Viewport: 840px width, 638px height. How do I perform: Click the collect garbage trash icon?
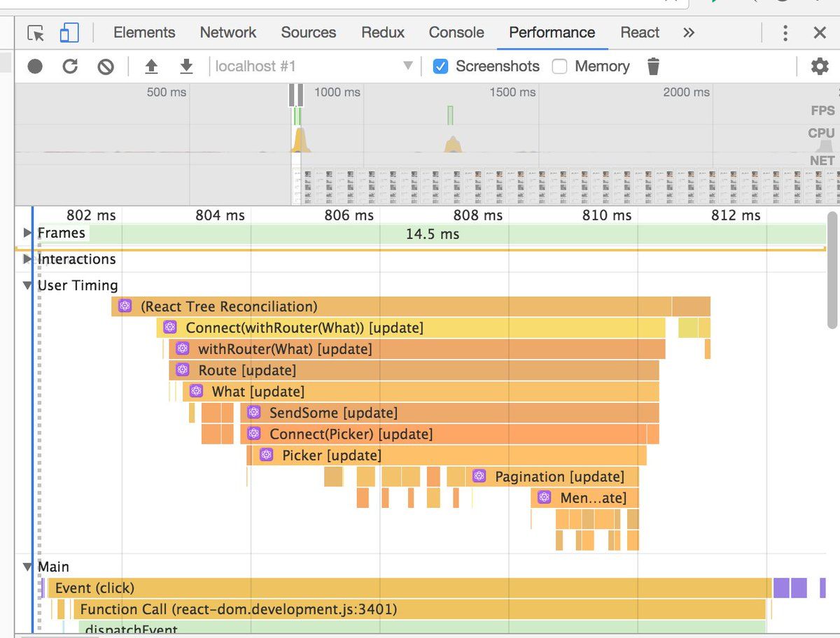tap(653, 66)
